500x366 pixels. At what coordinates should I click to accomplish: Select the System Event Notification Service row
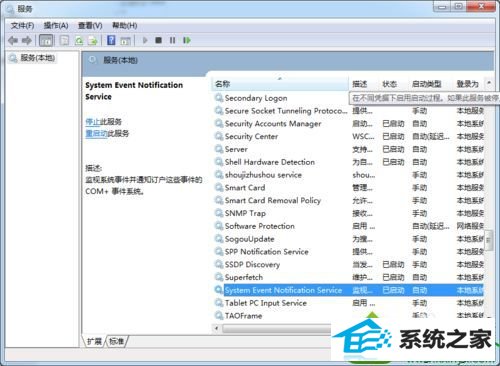pos(349,290)
